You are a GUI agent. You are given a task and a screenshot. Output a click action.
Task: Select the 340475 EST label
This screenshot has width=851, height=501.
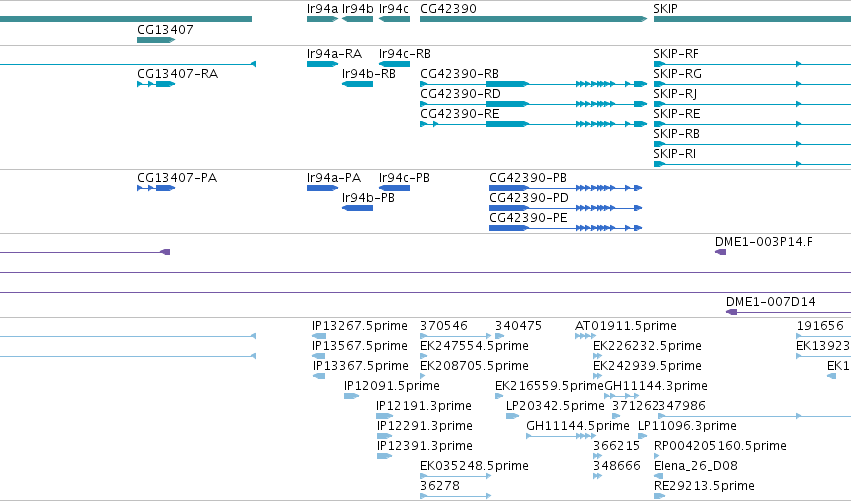click(518, 326)
